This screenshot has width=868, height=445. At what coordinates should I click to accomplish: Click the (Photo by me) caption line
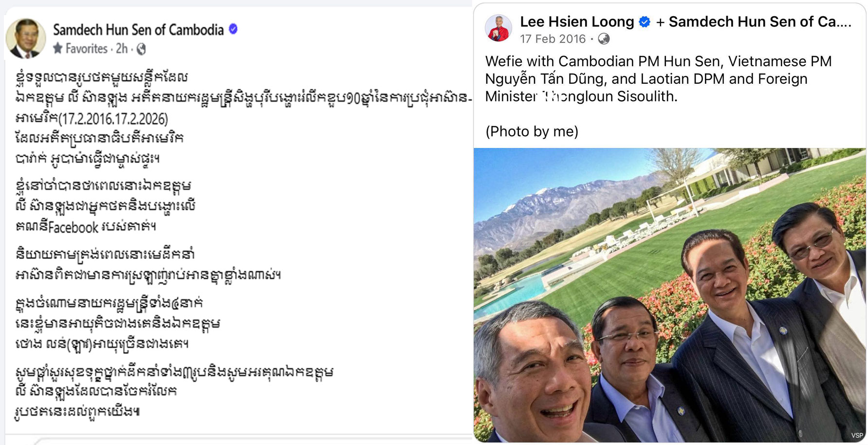[532, 131]
